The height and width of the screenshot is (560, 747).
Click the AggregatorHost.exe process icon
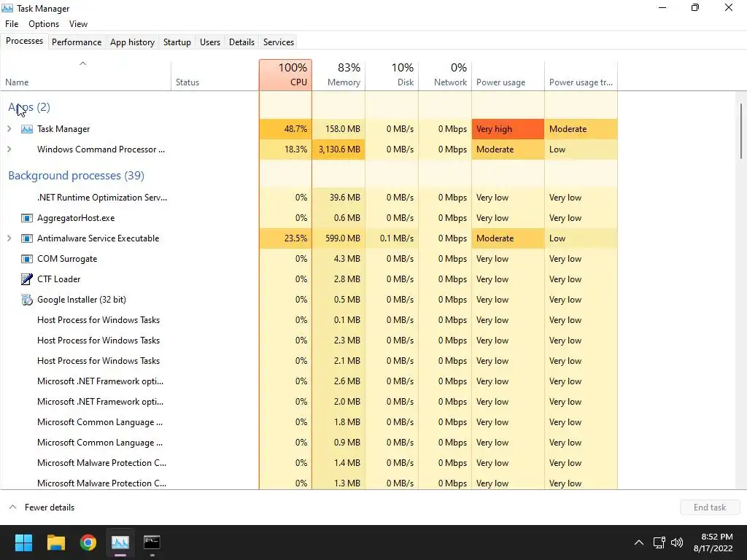click(27, 218)
